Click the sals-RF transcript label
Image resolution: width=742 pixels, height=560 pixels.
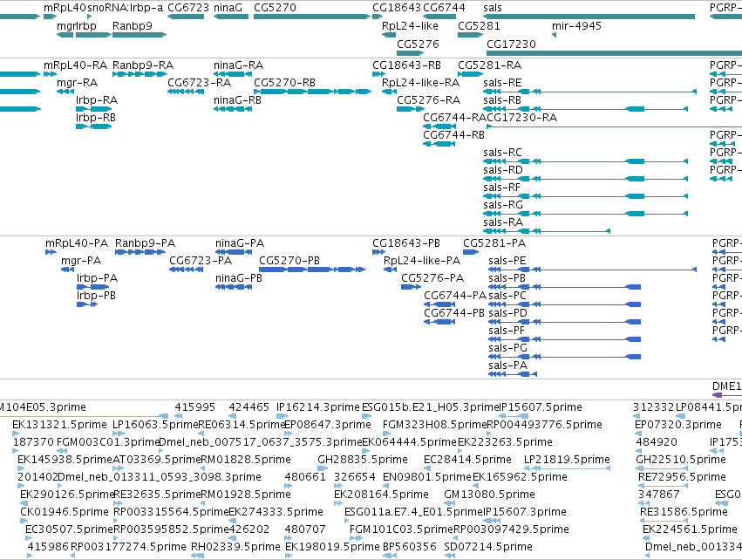pyautogui.click(x=501, y=188)
